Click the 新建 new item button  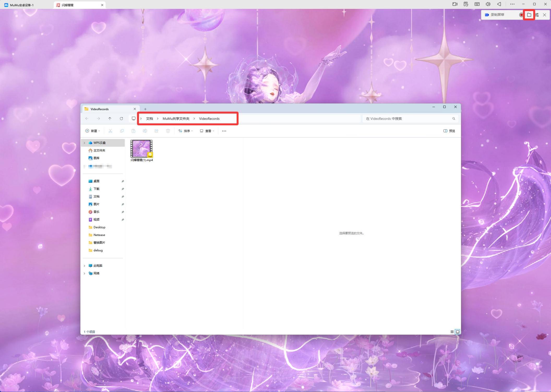click(x=93, y=131)
